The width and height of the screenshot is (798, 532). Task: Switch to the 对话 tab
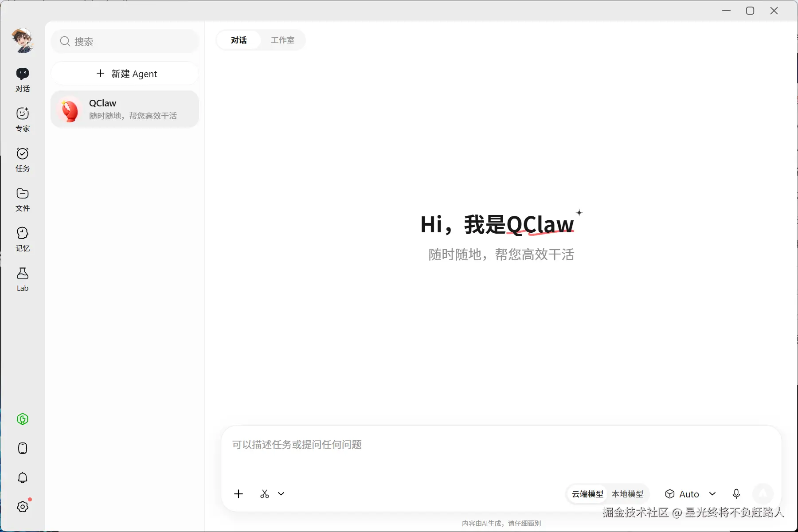tap(239, 40)
